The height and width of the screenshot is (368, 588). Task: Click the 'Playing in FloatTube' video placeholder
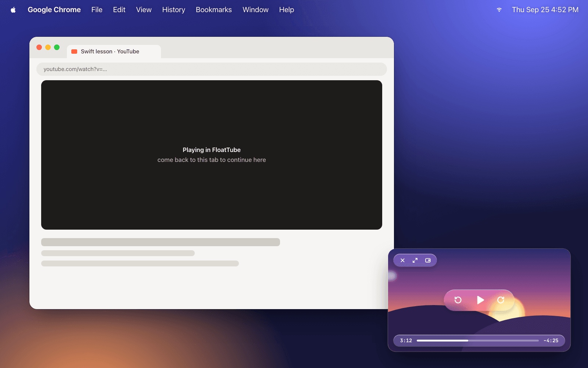point(212,155)
